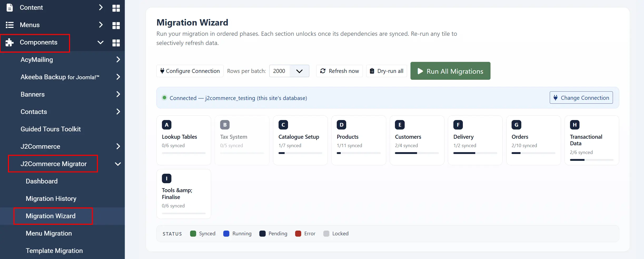Open the Lookup Tables tile
Viewport: 644px width, 259px height.
pos(184,140)
